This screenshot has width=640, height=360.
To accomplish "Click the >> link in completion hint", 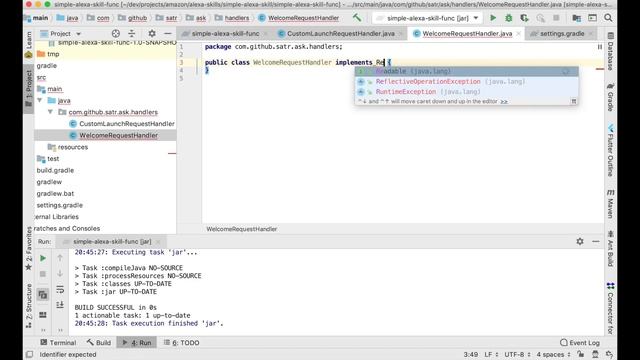I will pos(504,101).
